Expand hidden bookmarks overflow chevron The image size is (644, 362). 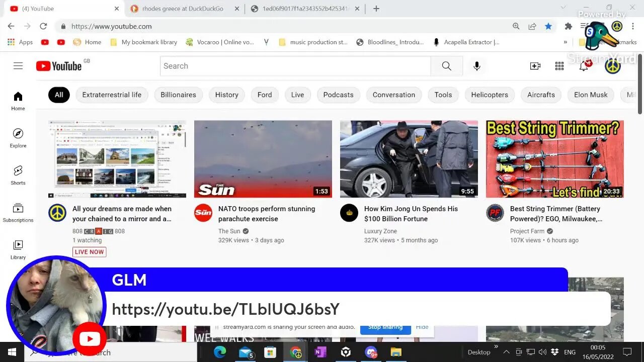(566, 42)
